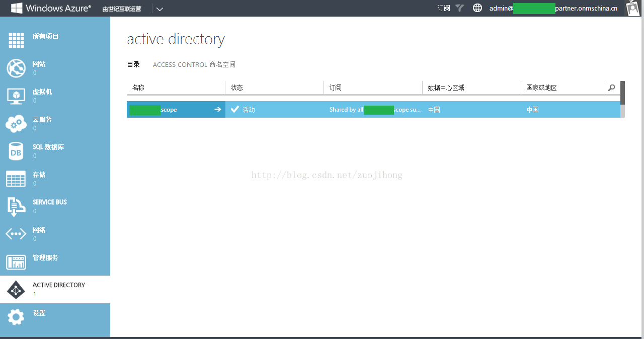Click 中国 in the data center column
Viewport: 644px width, 339px height.
click(434, 110)
